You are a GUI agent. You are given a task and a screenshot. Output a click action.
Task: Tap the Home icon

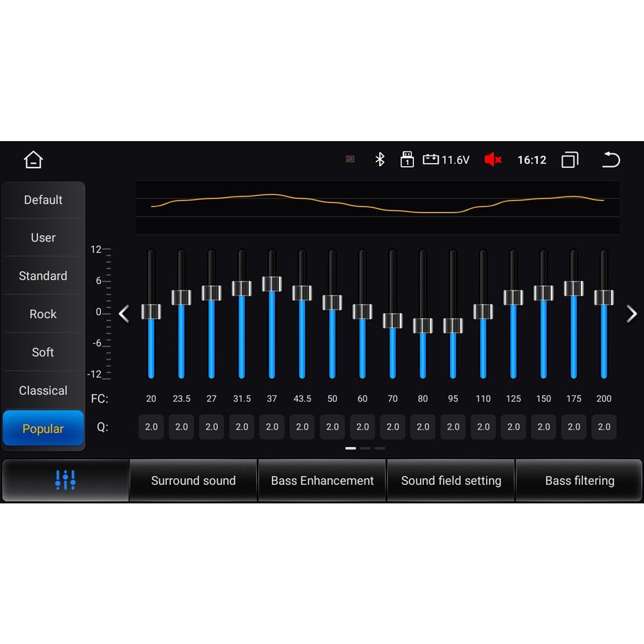[33, 160]
